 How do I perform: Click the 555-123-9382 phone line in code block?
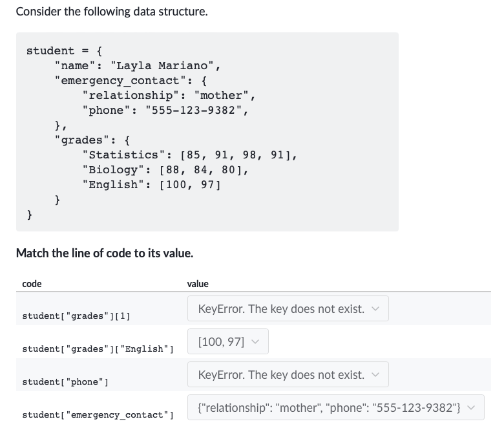[x=165, y=111]
